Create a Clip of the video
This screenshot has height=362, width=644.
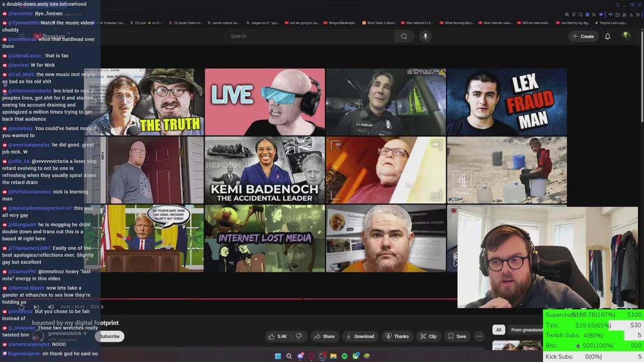pos(428,336)
